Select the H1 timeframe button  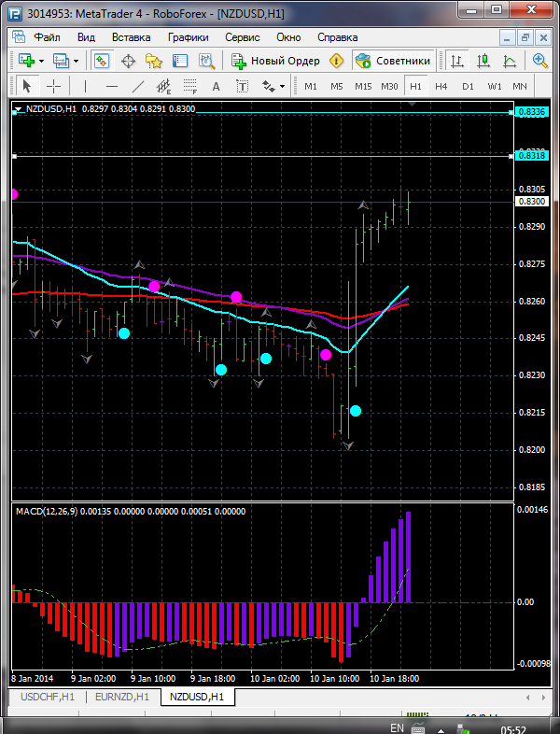click(x=415, y=87)
